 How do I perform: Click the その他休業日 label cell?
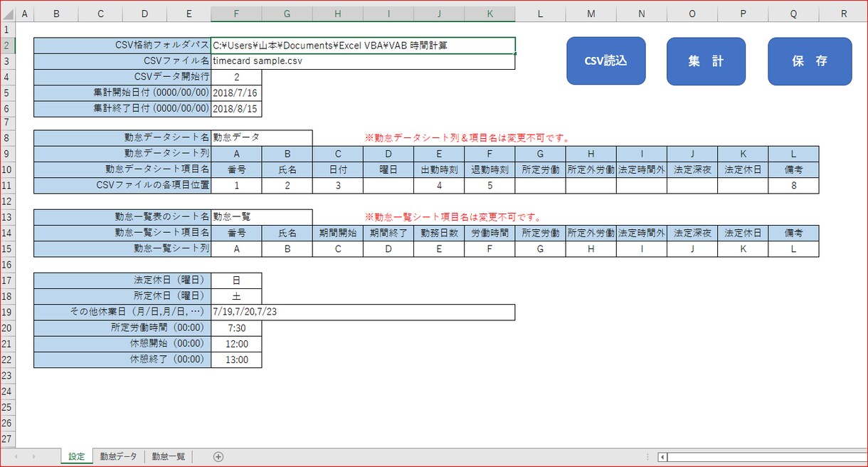(x=122, y=312)
